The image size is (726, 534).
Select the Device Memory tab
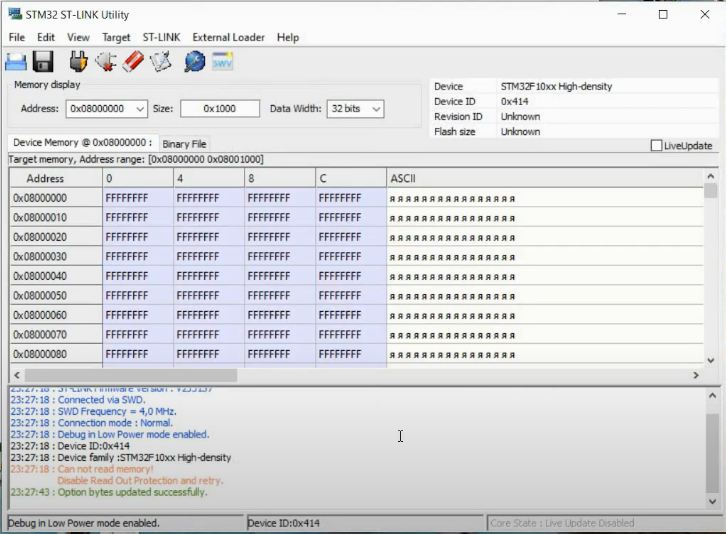tap(82, 143)
